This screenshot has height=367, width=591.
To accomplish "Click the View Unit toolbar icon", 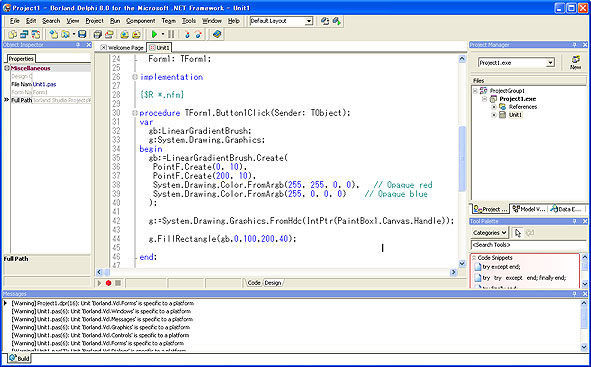I will coord(12,34).
